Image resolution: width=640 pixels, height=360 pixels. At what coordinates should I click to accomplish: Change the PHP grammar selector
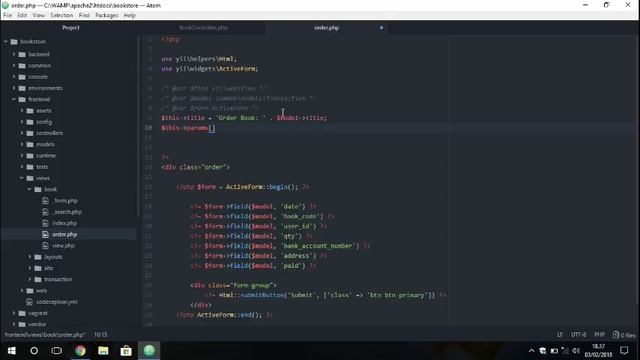point(599,335)
